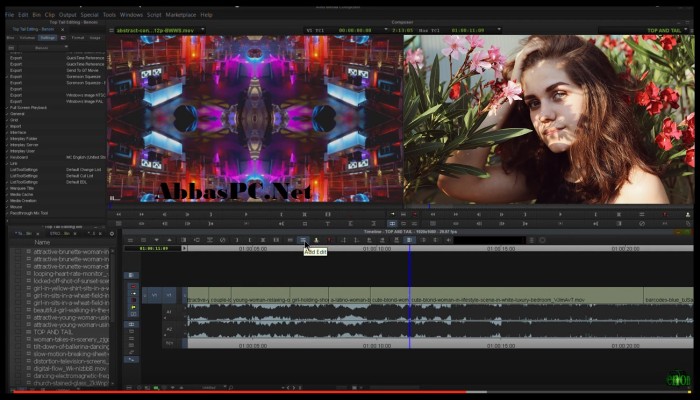
Task: Click highlighted trim mode button below Splice-In
Action: (392, 223)
